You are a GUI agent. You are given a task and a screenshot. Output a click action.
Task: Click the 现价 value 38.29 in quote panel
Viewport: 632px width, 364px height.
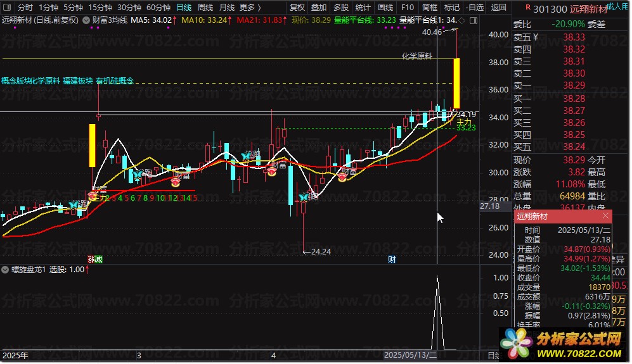[574, 160]
